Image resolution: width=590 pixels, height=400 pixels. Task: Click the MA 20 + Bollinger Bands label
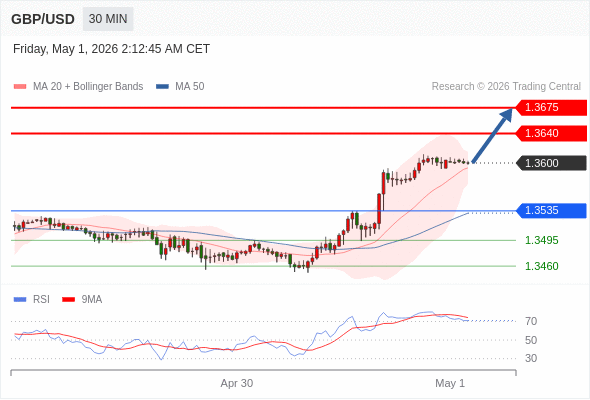click(x=88, y=87)
